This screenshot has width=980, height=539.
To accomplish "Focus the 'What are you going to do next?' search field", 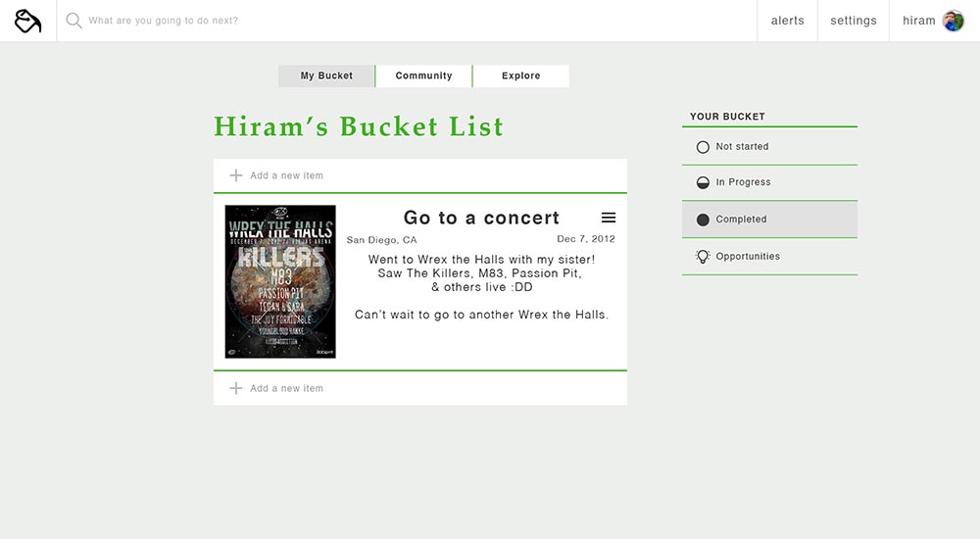I will [x=407, y=21].
